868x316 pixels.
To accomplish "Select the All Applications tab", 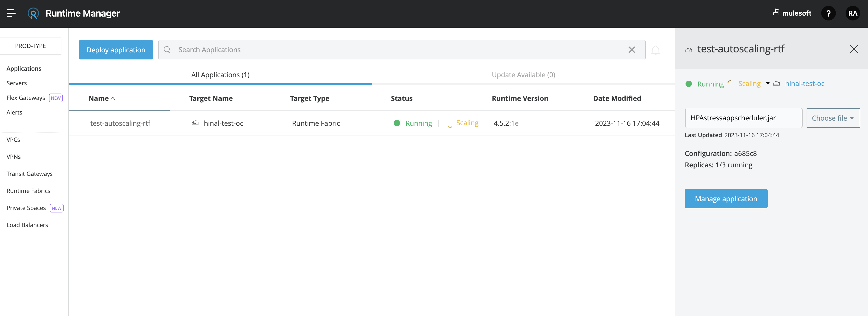I will (x=220, y=75).
